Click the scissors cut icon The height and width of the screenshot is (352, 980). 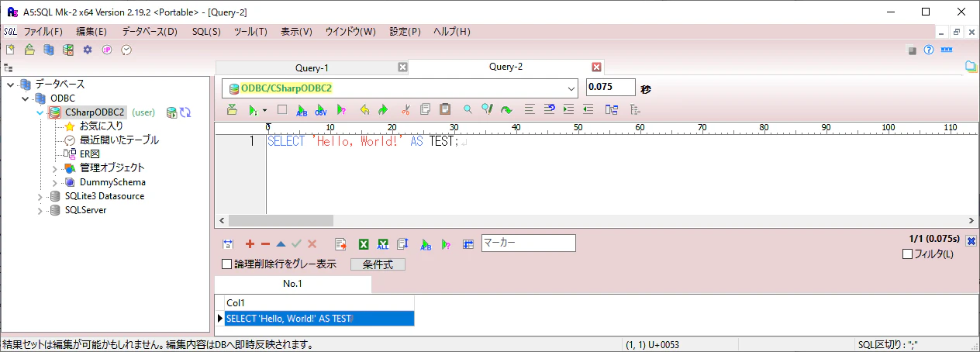(405, 110)
